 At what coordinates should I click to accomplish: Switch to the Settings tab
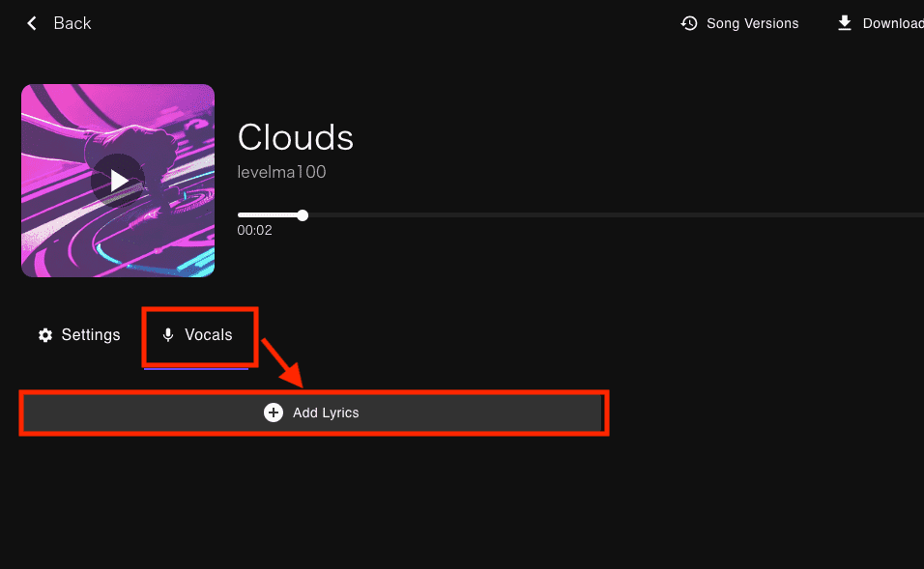pos(79,335)
